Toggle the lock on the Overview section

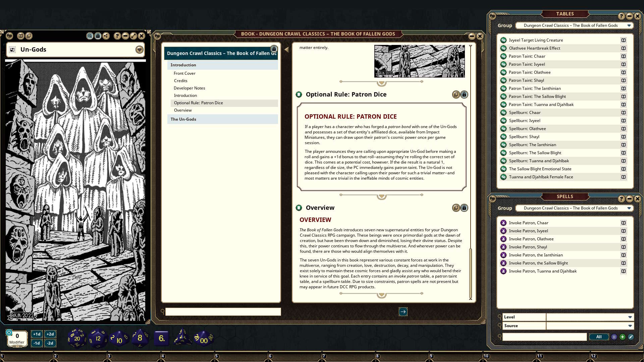(x=464, y=208)
